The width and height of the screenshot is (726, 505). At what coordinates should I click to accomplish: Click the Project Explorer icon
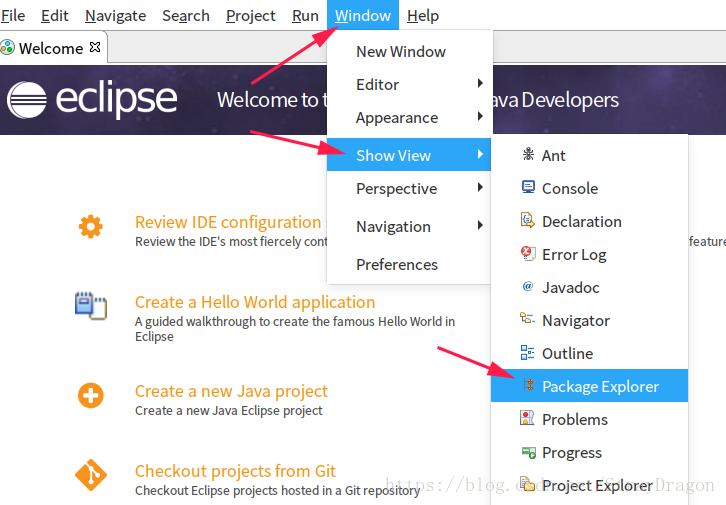coord(527,484)
